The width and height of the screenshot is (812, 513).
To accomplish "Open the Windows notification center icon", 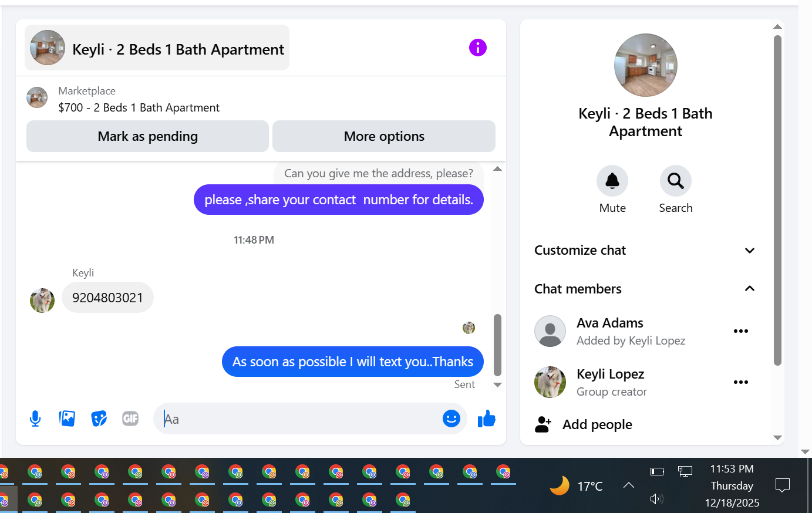I will click(x=783, y=485).
